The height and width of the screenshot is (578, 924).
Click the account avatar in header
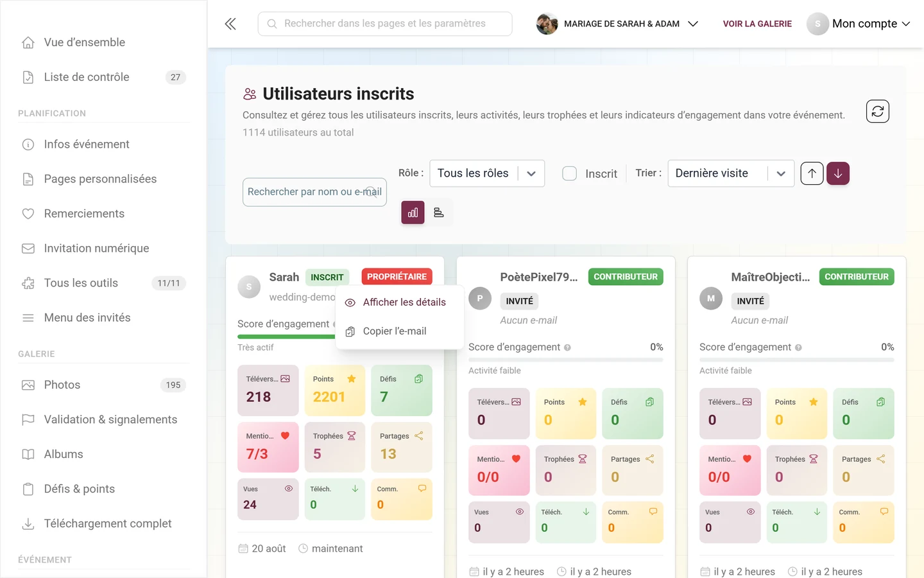[x=817, y=24]
